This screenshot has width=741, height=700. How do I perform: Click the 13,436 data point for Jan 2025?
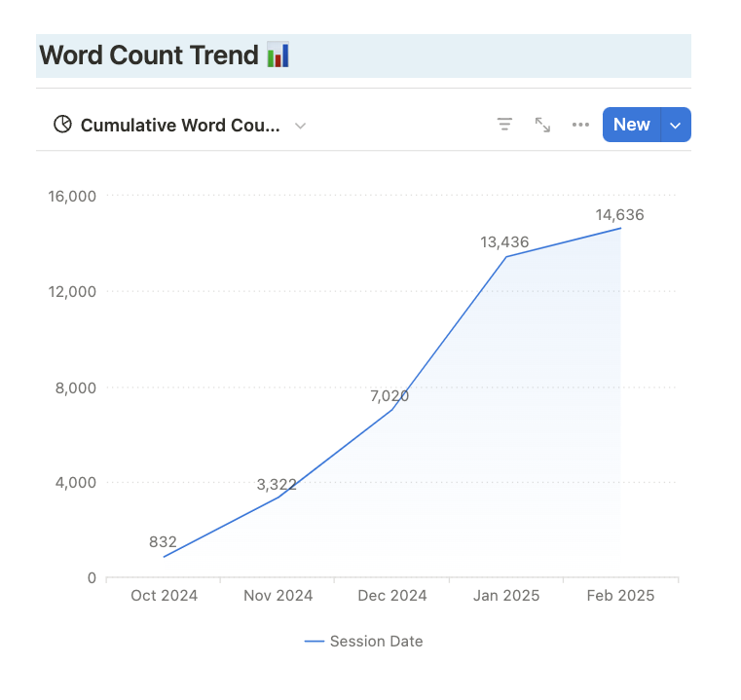coord(505,257)
